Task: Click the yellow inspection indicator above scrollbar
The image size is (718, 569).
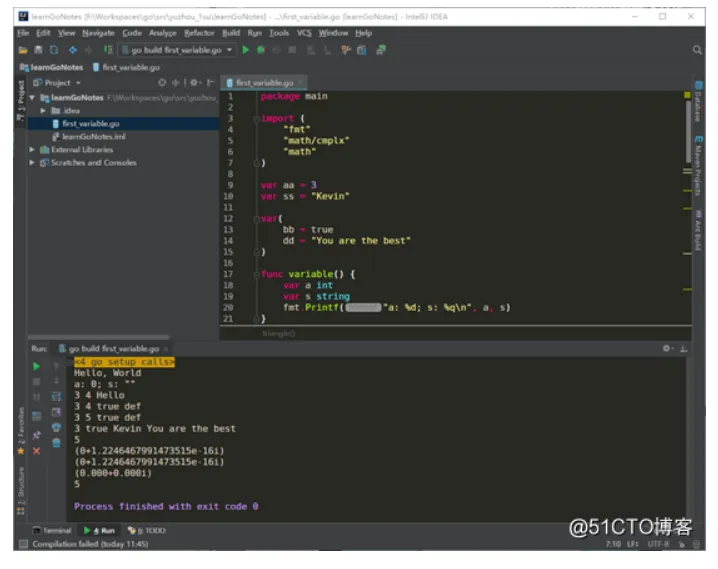Action: (x=687, y=95)
